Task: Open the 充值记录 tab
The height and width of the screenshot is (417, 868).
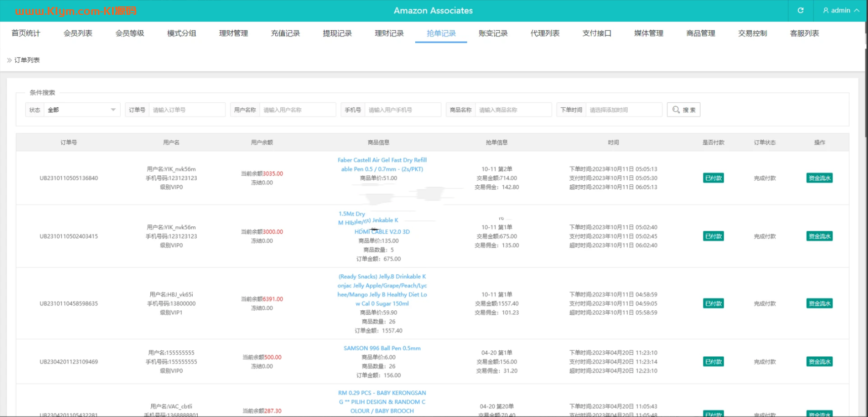Action: click(285, 33)
